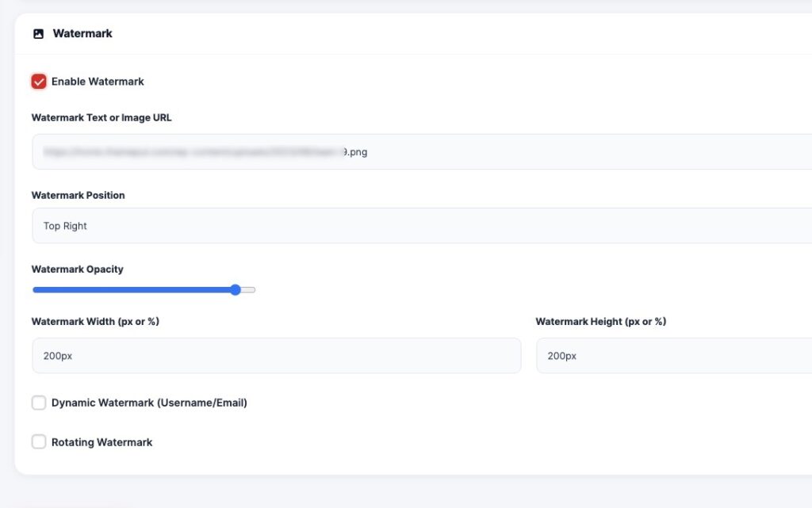
Task: Click the Watermark section image icon
Action: pyautogui.click(x=38, y=34)
